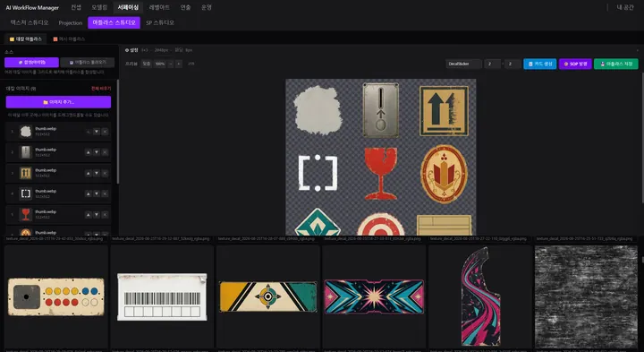644x352 pixels.
Task: Open the yellow-teal striped banner thumbnail
Action: pos(268,296)
